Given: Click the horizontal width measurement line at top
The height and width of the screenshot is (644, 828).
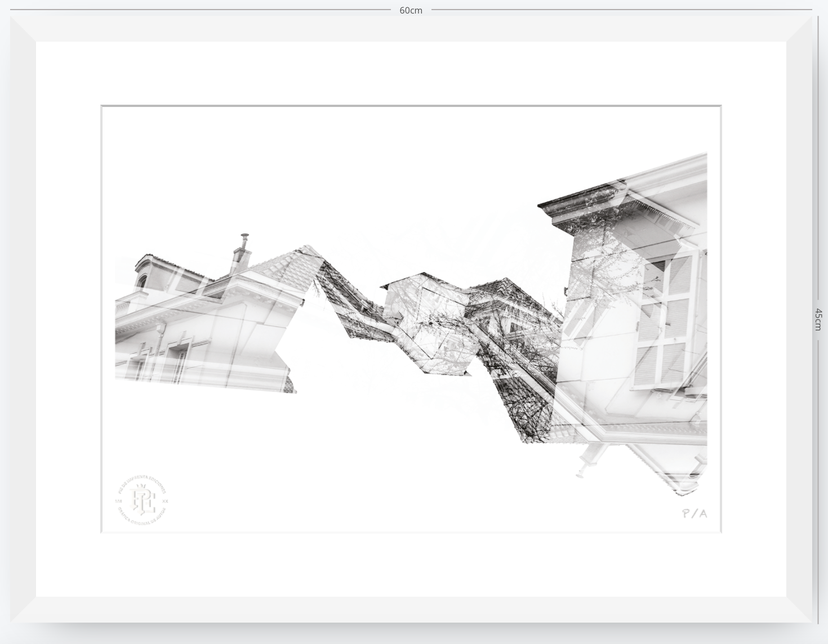Looking at the screenshot, I should [x=411, y=10].
